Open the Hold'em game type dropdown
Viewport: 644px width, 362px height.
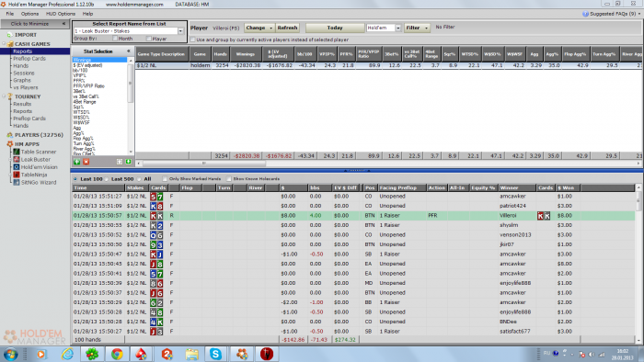[x=397, y=28]
